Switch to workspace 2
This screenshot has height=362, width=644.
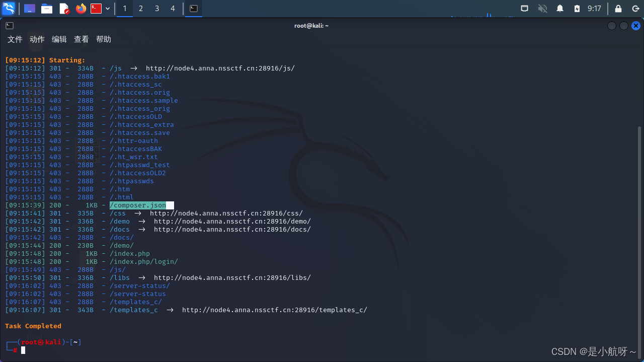(140, 9)
